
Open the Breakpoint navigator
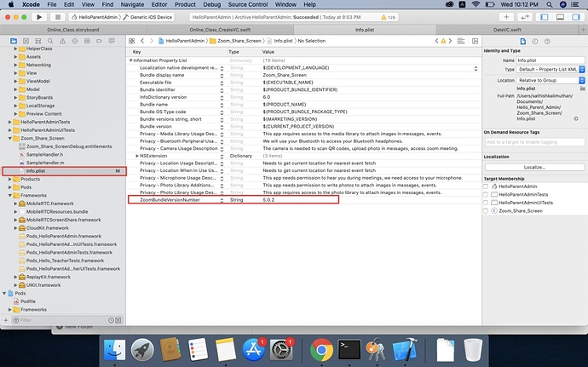click(x=99, y=41)
